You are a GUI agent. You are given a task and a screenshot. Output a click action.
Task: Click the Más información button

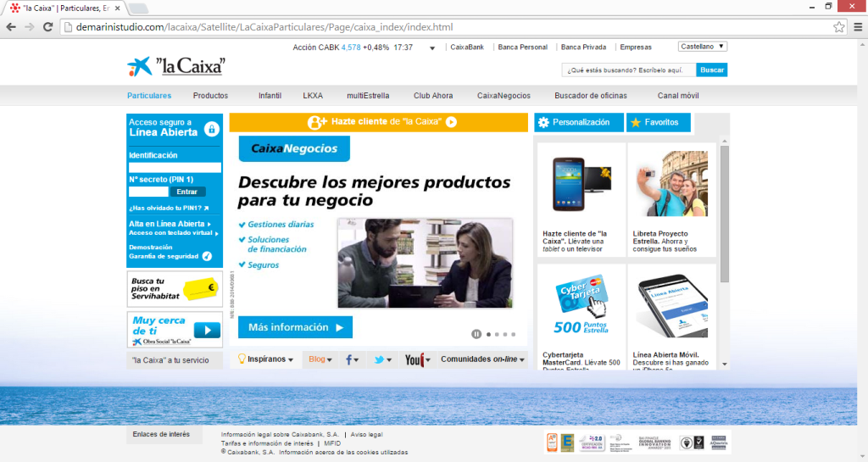[x=295, y=327]
